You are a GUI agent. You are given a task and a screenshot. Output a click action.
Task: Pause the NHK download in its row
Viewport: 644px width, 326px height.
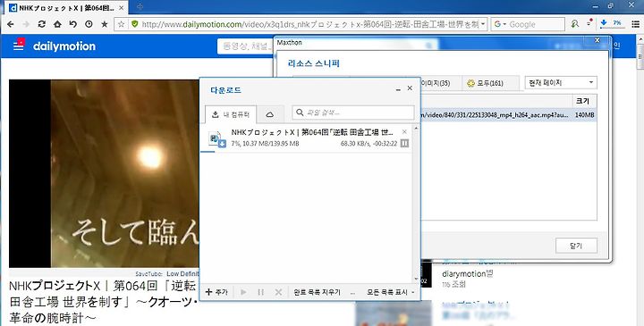[404, 143]
